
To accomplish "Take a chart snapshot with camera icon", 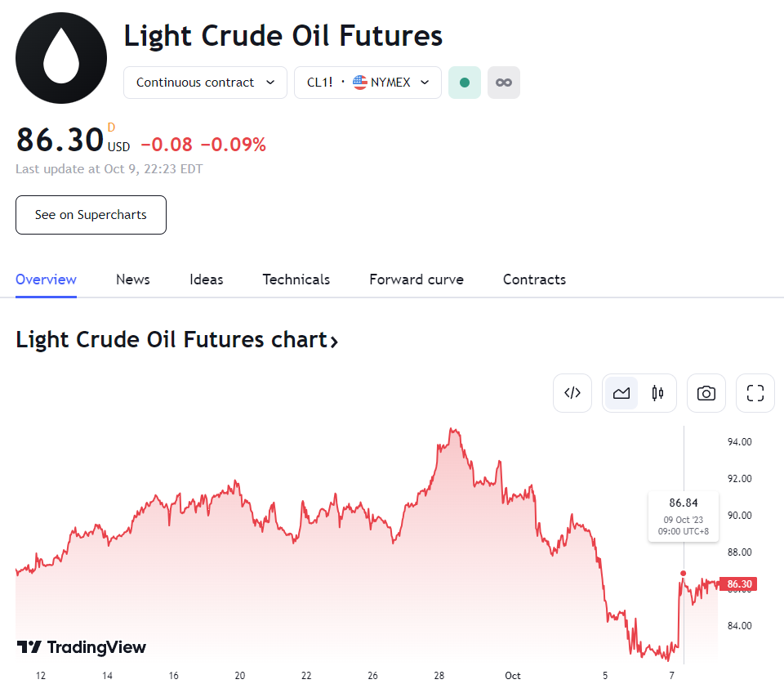I will (x=706, y=393).
